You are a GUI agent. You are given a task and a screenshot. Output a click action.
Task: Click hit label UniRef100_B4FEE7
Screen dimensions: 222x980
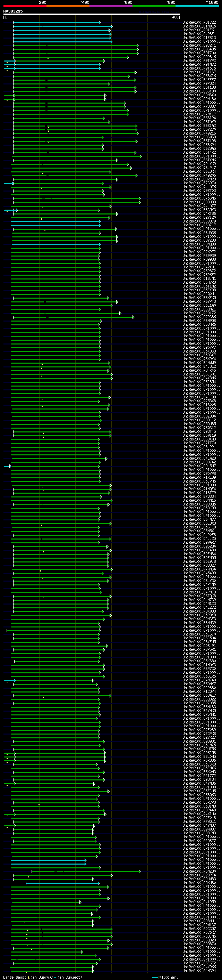point(199,80)
